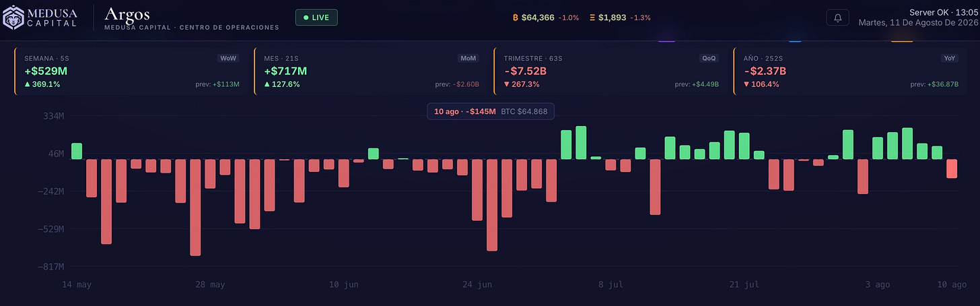The width and height of the screenshot is (980, 306).
Task: Click the '21 jul' x-axis date
Action: coord(744,285)
